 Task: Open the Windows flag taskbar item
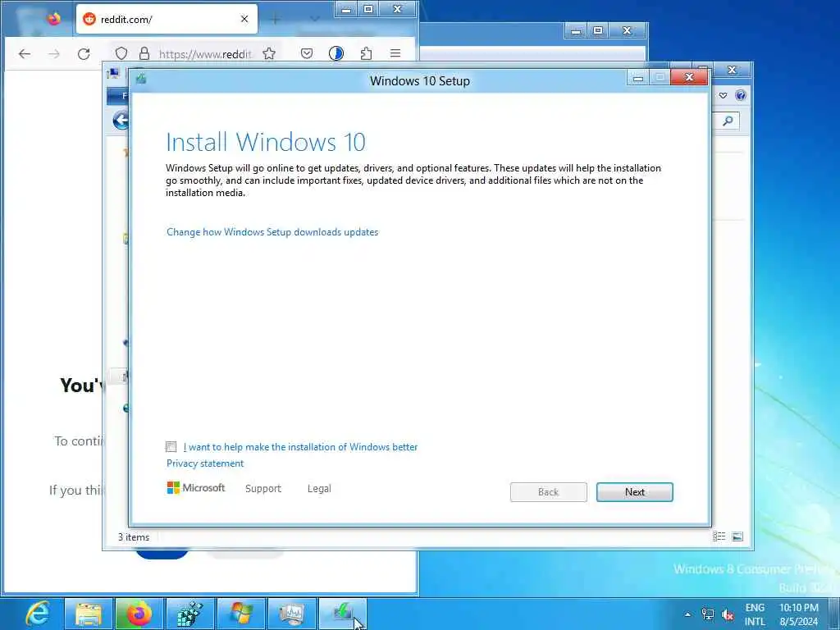click(241, 614)
